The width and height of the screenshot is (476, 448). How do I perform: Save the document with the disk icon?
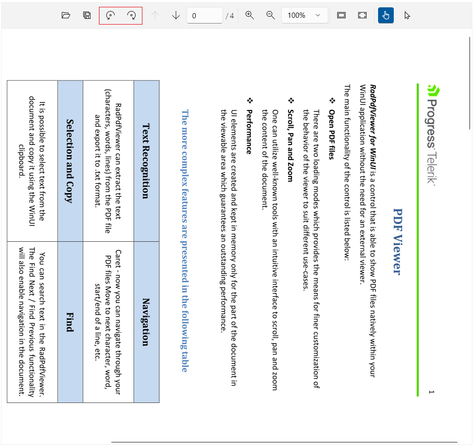87,15
